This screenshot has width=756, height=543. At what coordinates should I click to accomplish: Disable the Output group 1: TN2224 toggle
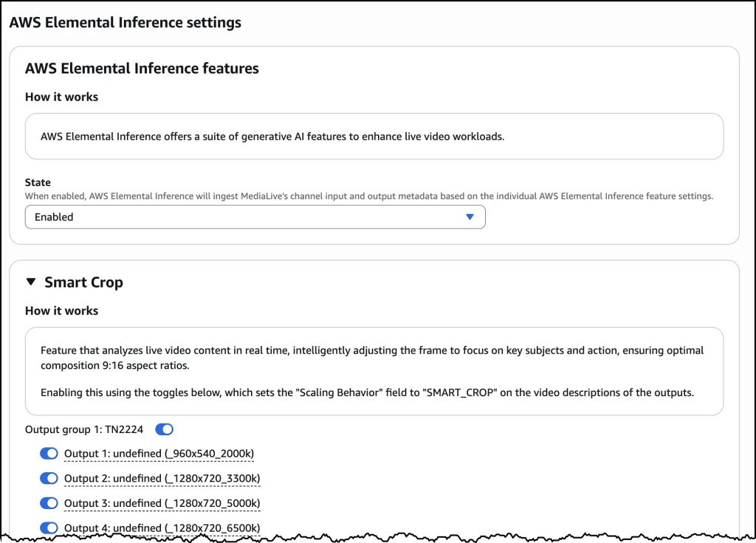[x=164, y=429]
